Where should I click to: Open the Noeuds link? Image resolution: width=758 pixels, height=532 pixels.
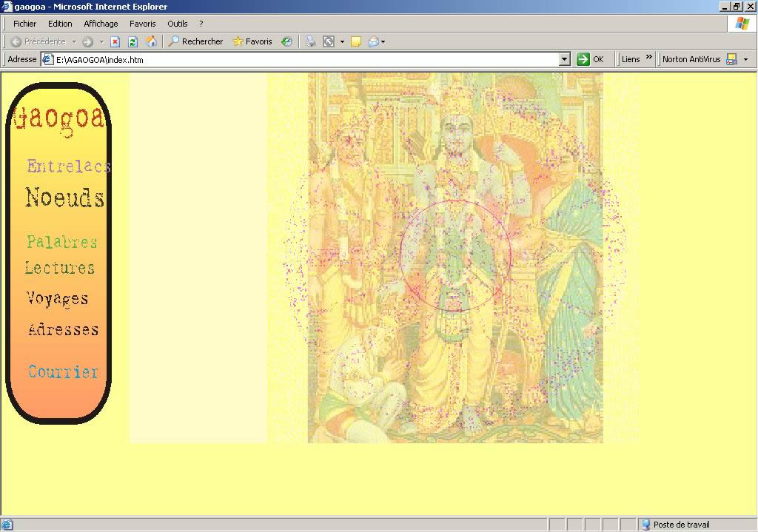64,197
